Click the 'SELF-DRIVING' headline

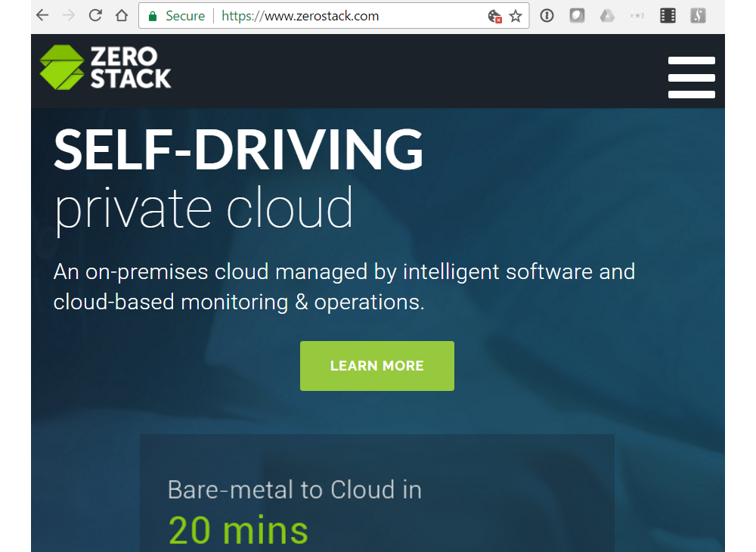[x=238, y=150]
